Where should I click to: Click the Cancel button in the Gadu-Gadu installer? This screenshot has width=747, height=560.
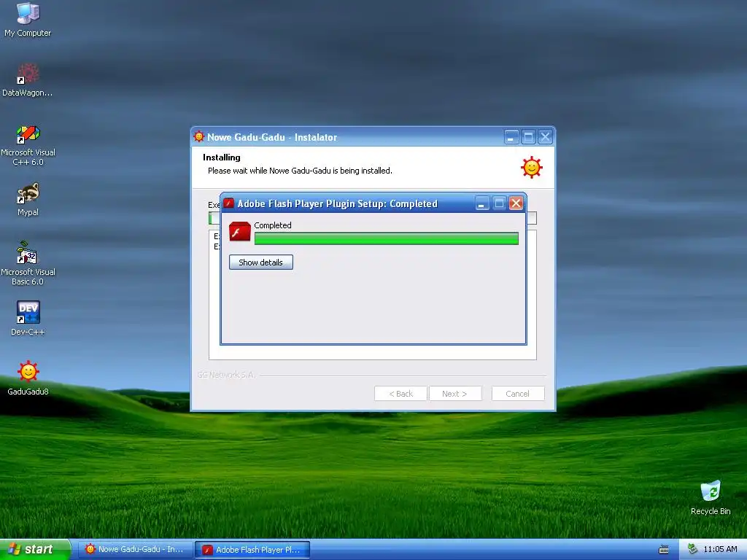pyautogui.click(x=517, y=394)
